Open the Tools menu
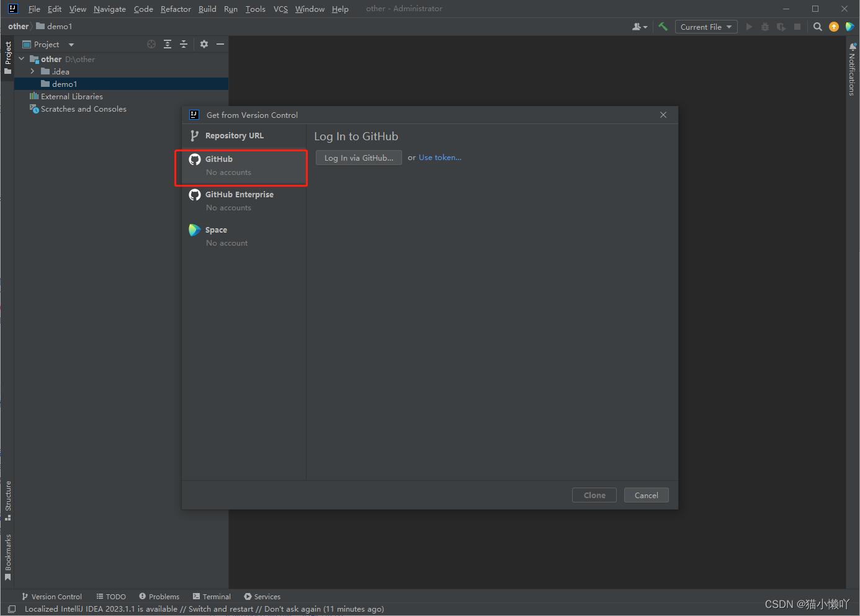 point(255,9)
